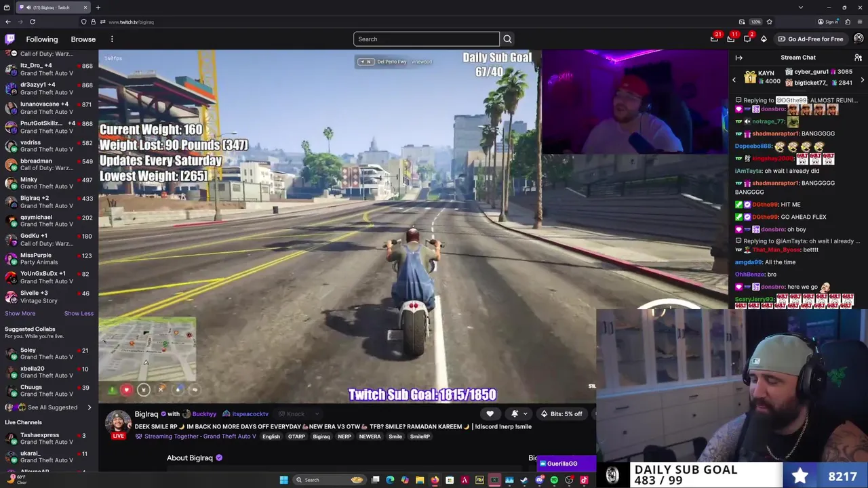Go to the Following tab
This screenshot has width=868, height=488.
click(42, 39)
